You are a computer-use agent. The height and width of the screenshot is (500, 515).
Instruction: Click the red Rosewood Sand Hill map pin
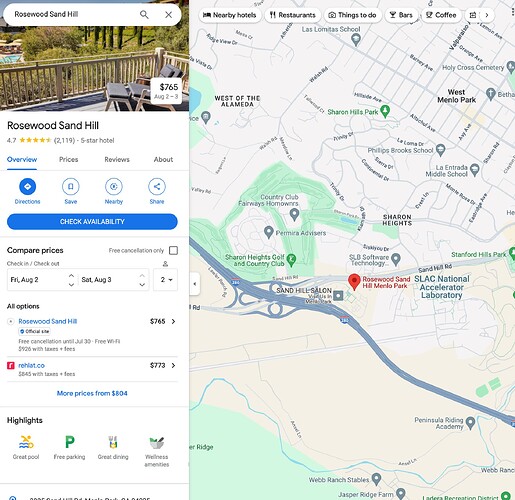click(354, 282)
